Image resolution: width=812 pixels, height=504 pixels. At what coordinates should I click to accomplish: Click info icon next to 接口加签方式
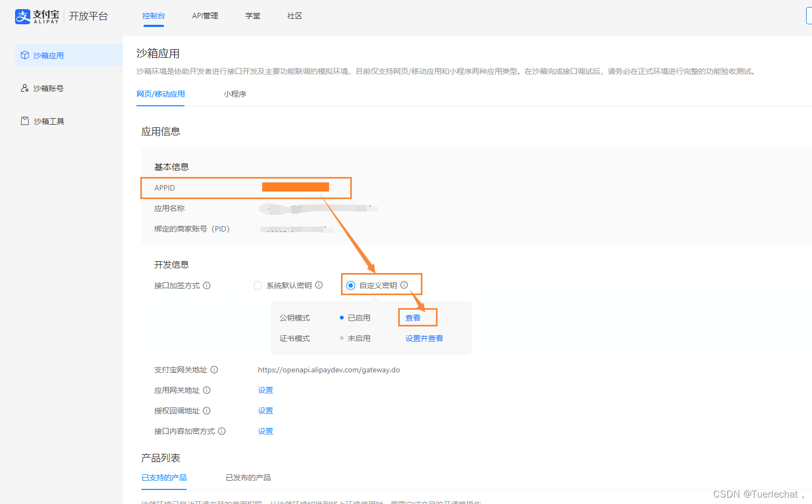pos(207,285)
